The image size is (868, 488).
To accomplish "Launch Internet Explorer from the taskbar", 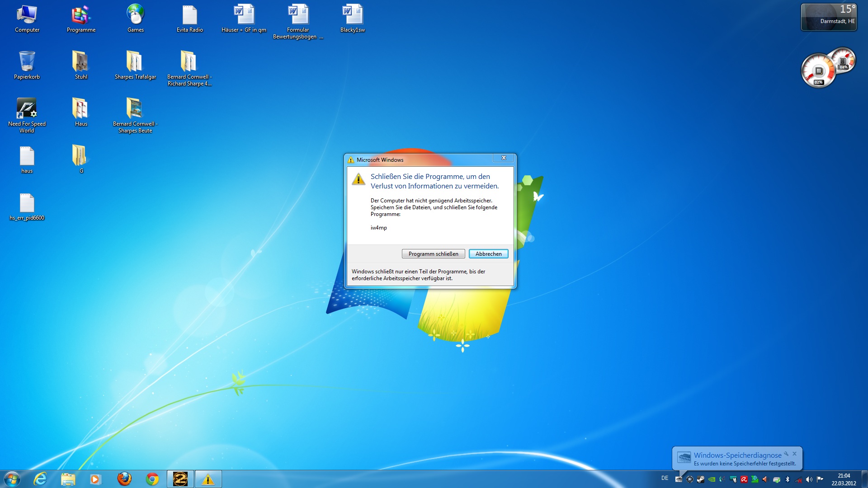I will pos(40,479).
